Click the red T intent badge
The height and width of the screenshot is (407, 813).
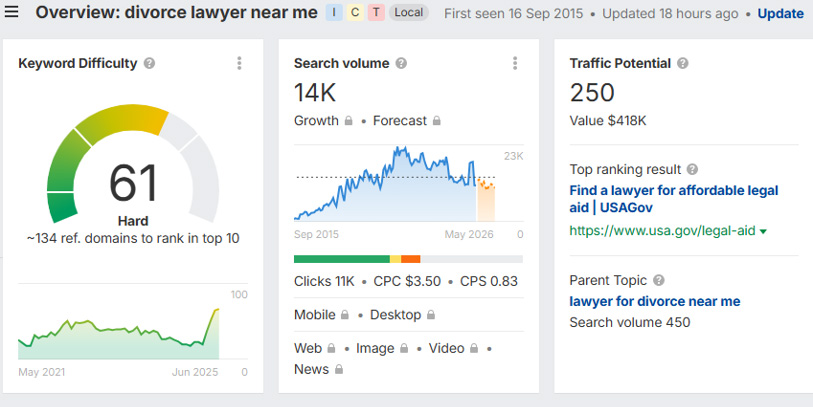click(x=376, y=12)
